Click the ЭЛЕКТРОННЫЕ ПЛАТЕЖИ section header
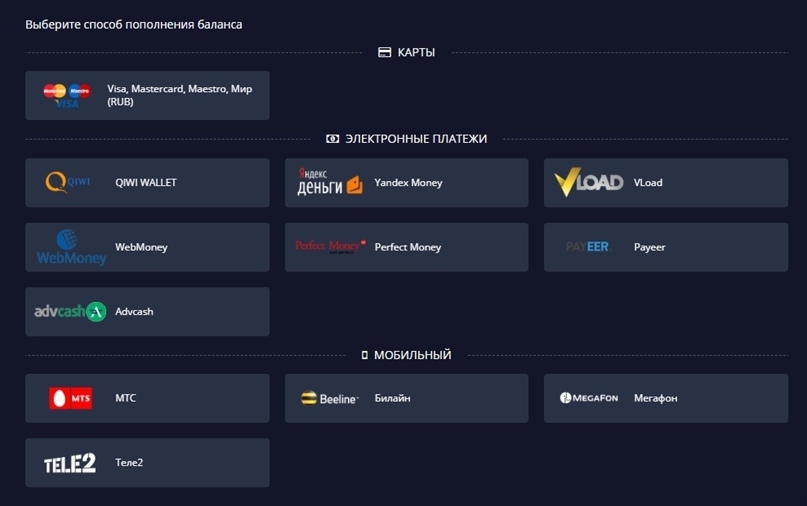This screenshot has height=506, width=807. 407,139
